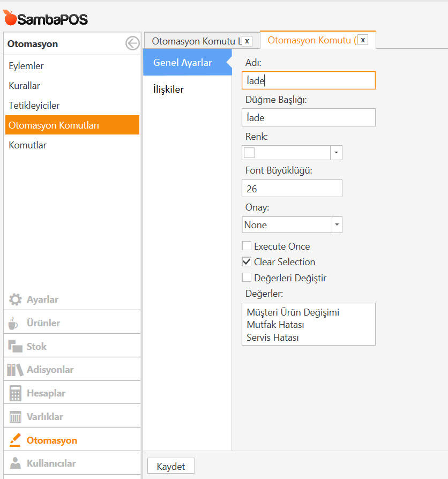
Task: Enable the Execute Once checkbox
Action: point(247,246)
